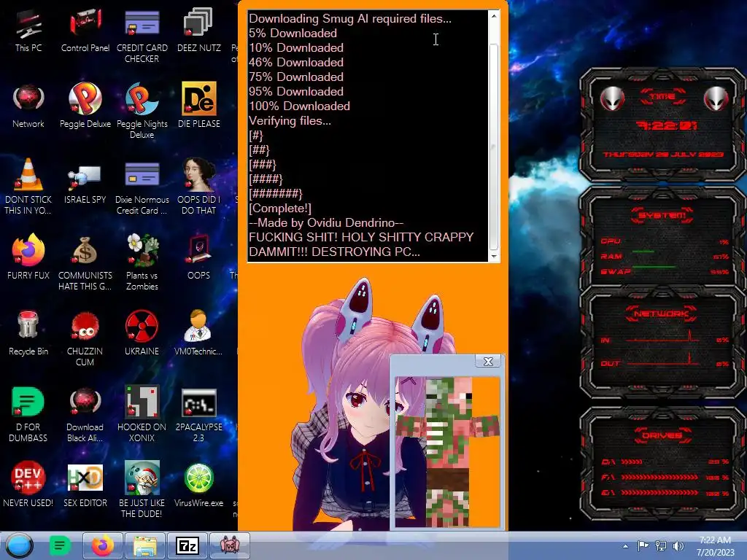Click the OOPS desktop icon
747x560 pixels.
[x=198, y=256]
